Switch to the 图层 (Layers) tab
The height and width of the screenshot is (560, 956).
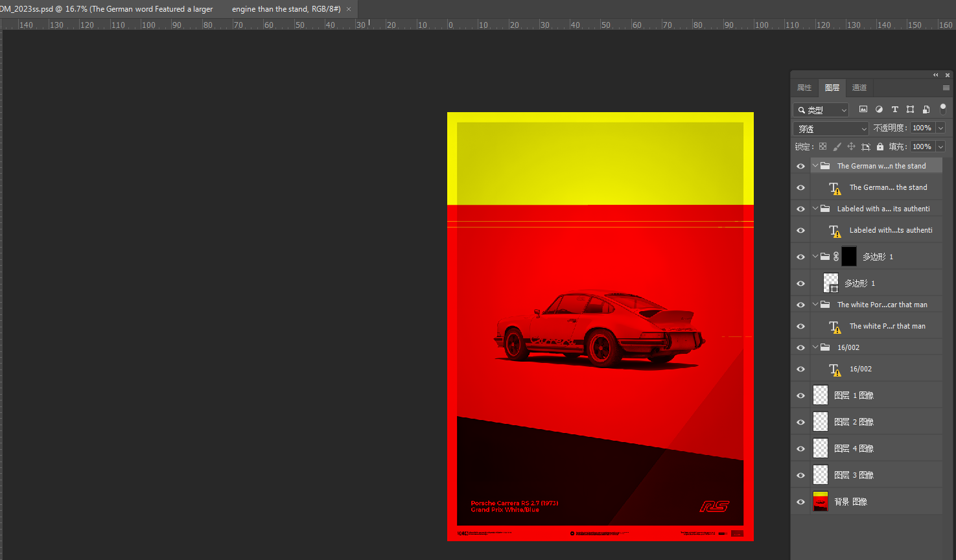click(x=832, y=87)
